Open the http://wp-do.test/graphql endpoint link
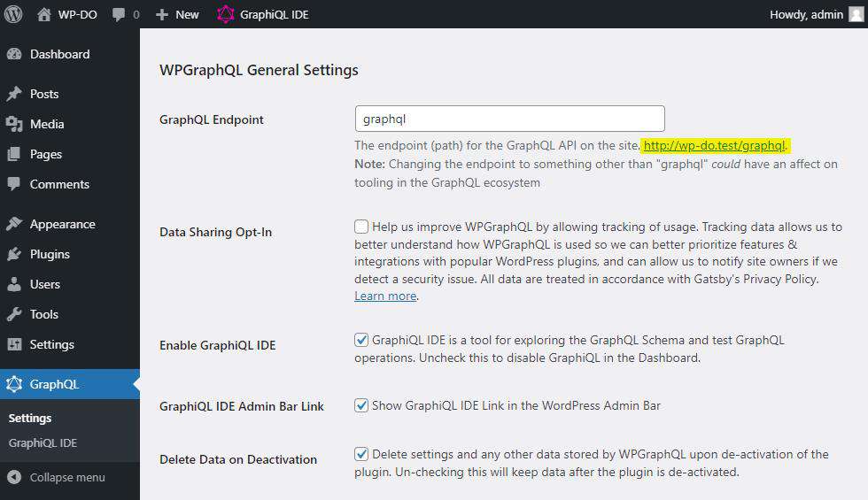The width and height of the screenshot is (868, 500). tap(714, 145)
